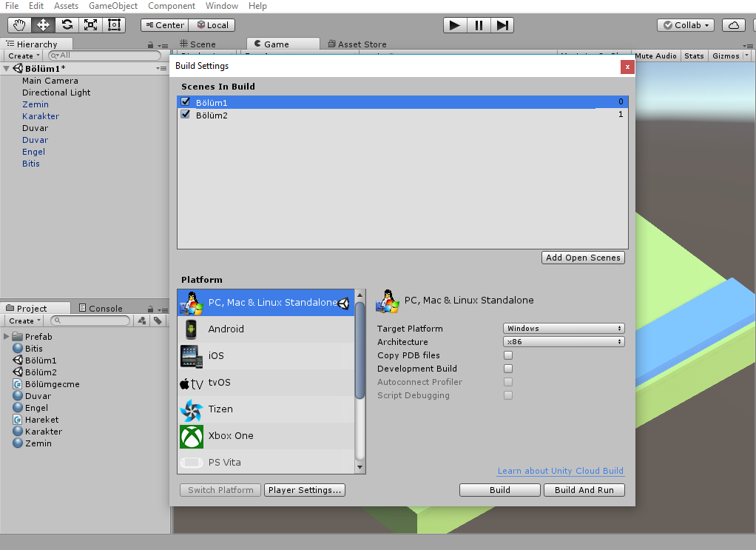The height and width of the screenshot is (550, 756).
Task: Enable Development Build checkbox
Action: pos(508,369)
